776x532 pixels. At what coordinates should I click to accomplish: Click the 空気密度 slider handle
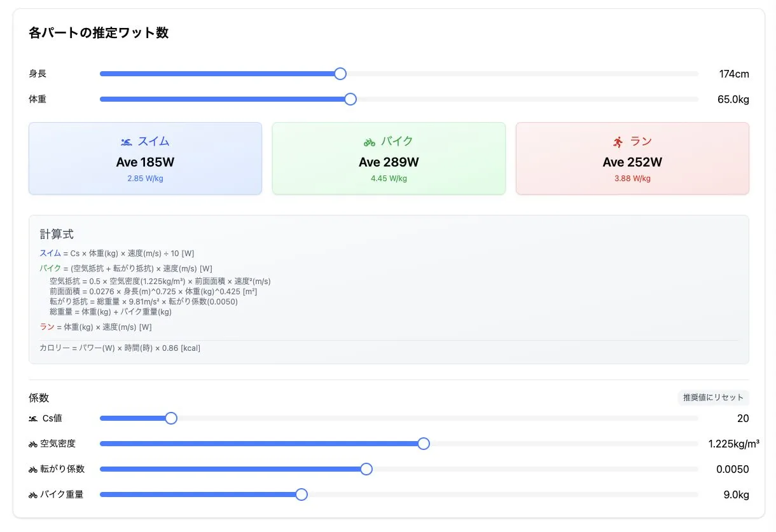(424, 444)
